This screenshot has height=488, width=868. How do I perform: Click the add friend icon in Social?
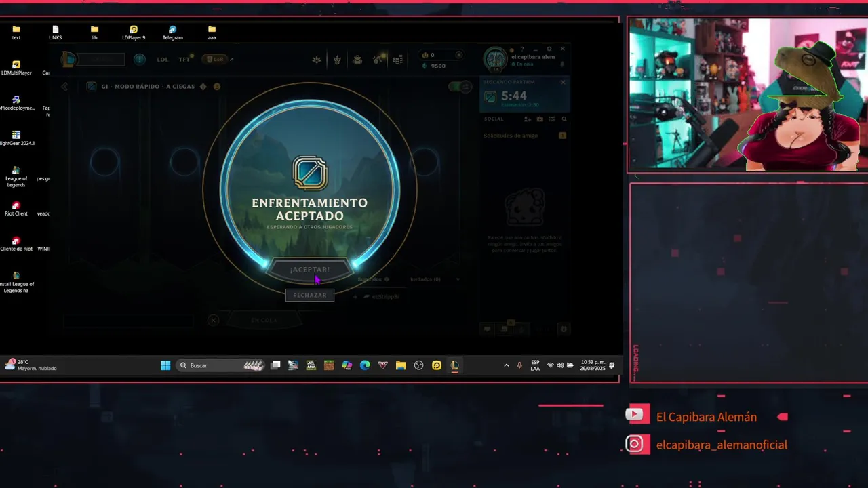(x=528, y=119)
